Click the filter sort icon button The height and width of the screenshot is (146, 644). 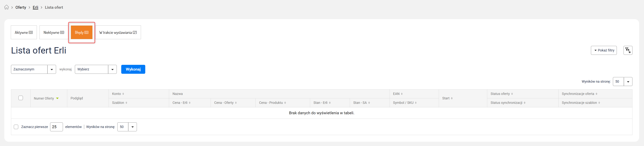(627, 50)
